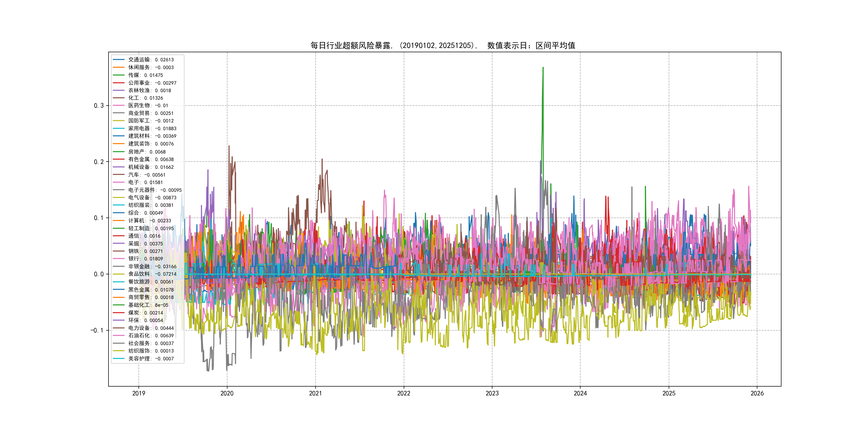Click the -0.1 y-axis tick label
The width and height of the screenshot is (868, 434).
(97, 330)
